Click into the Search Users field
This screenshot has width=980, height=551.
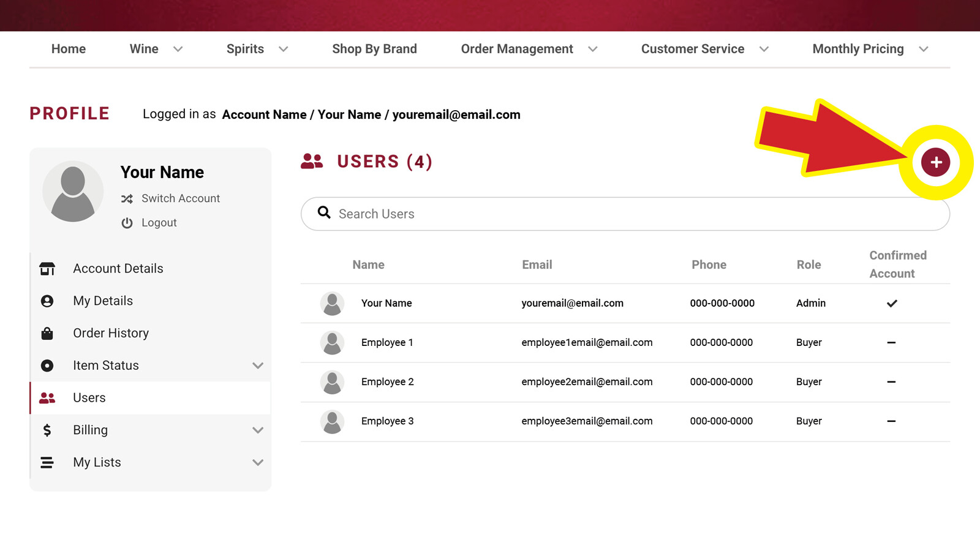[x=625, y=214]
